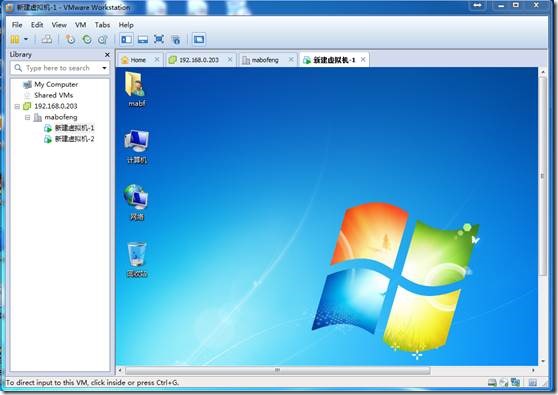
Task: Click the horizontal scrollbar left arrow
Action: click(120, 370)
